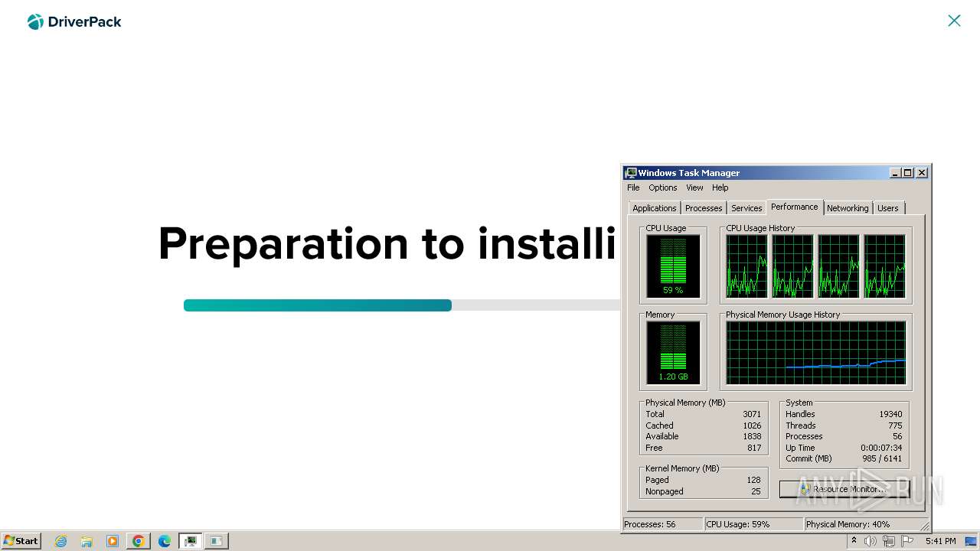Switch to the Networking tab
This screenshot has height=551, width=980.
tap(848, 208)
